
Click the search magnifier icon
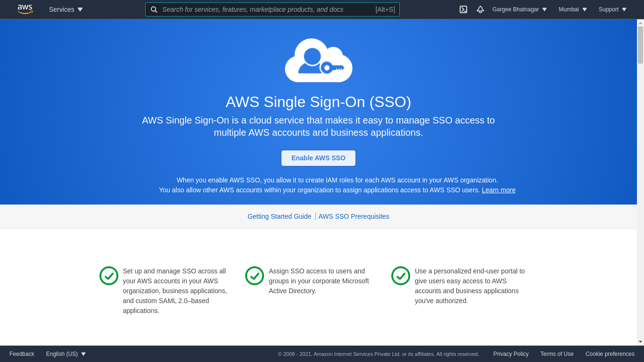[154, 9]
